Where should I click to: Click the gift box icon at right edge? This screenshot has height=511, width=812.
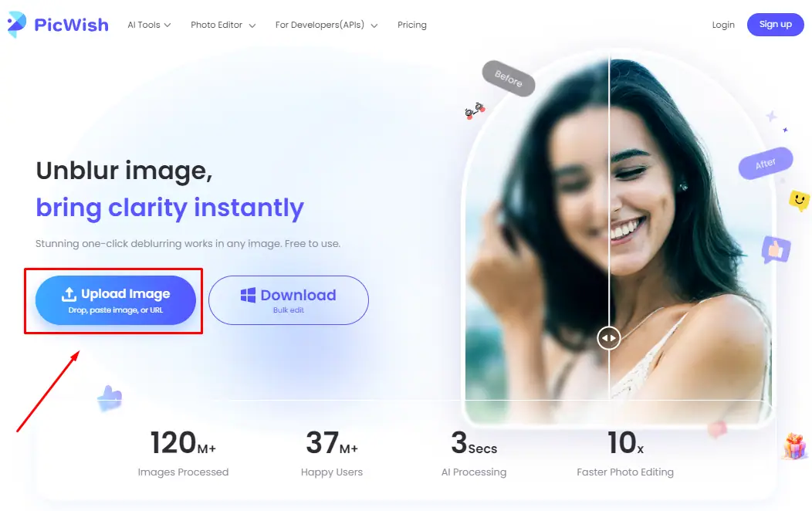point(795,446)
